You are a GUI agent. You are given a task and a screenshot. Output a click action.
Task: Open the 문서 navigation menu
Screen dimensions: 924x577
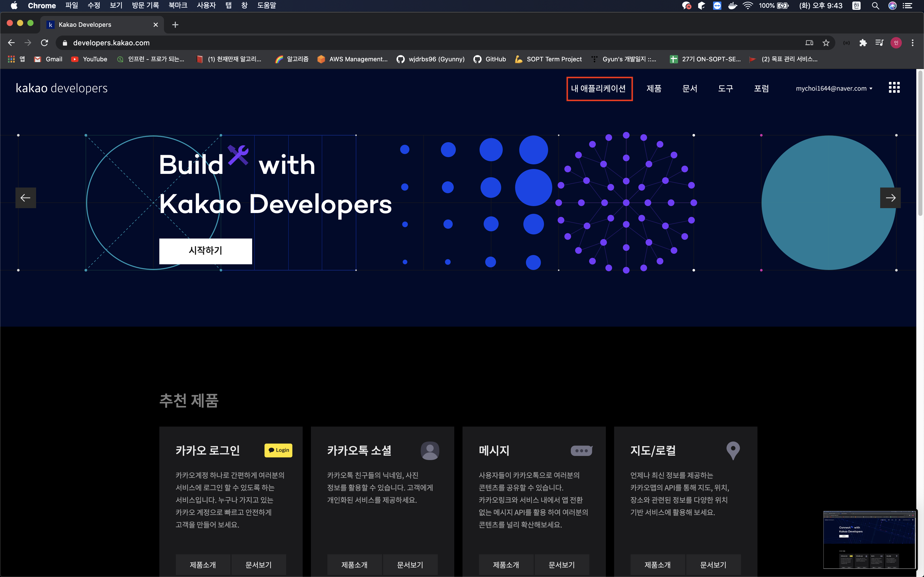click(690, 89)
